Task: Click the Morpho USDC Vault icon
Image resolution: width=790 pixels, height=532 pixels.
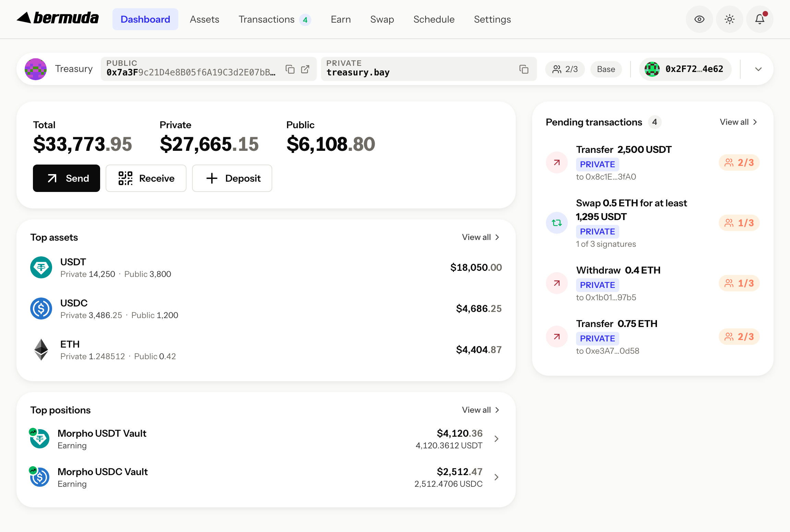Action: (x=39, y=477)
